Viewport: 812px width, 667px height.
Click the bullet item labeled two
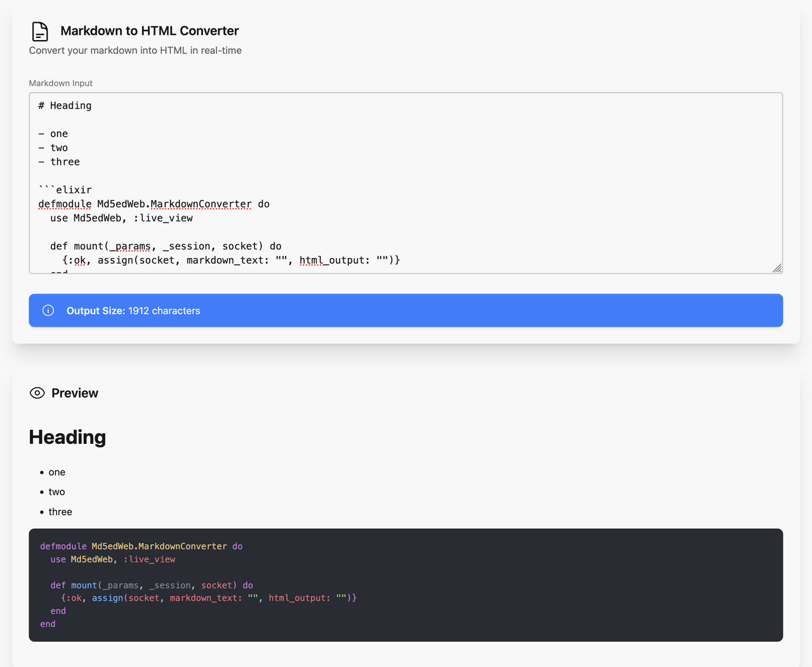[x=56, y=491]
